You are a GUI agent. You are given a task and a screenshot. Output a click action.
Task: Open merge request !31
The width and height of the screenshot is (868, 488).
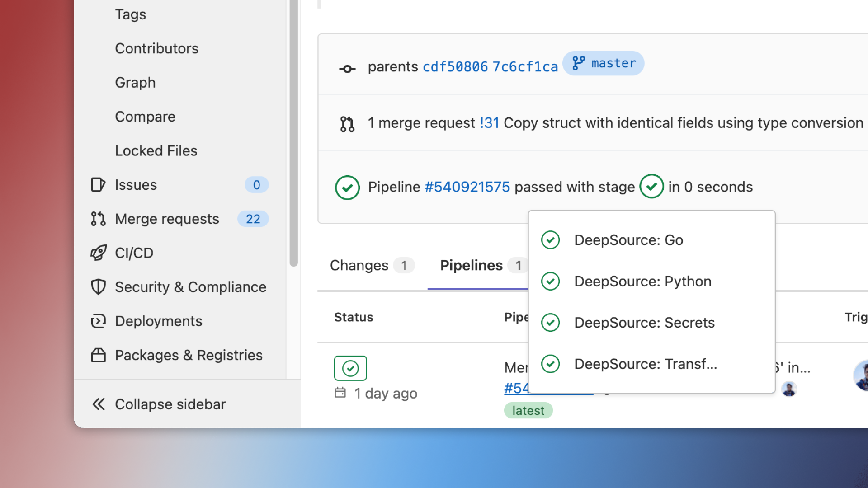(489, 122)
